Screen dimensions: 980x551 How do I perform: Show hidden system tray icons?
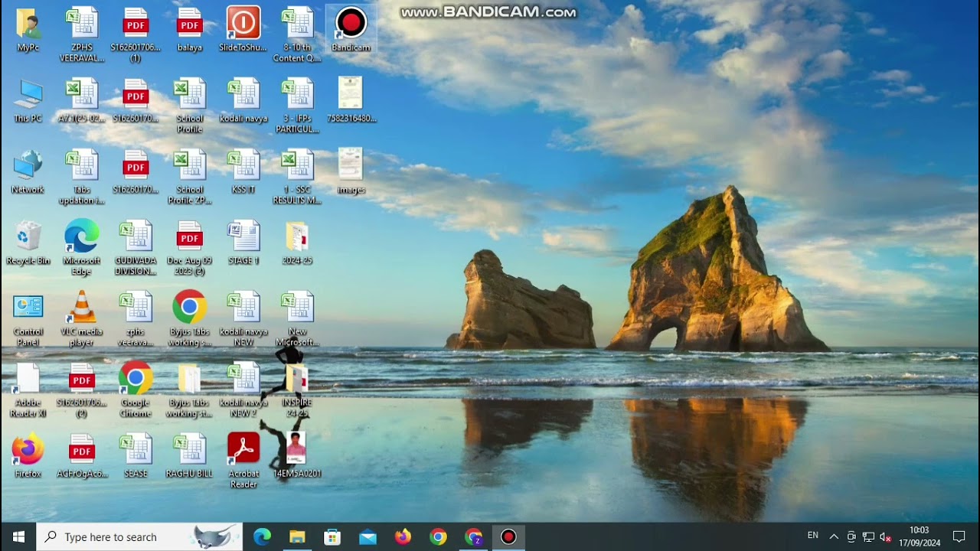click(x=834, y=537)
